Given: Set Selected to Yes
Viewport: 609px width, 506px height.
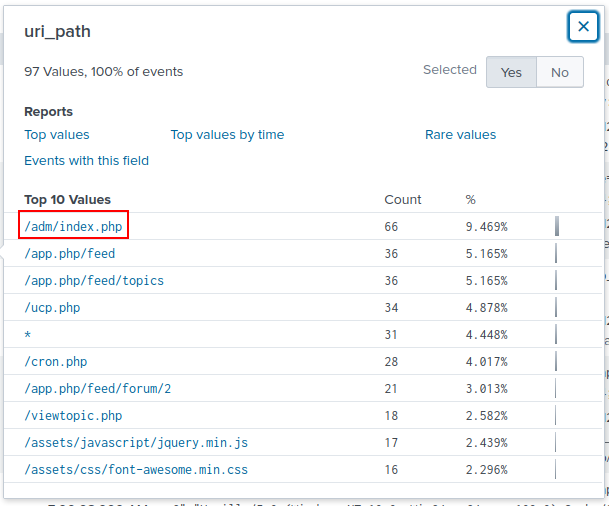Looking at the screenshot, I should (x=511, y=72).
